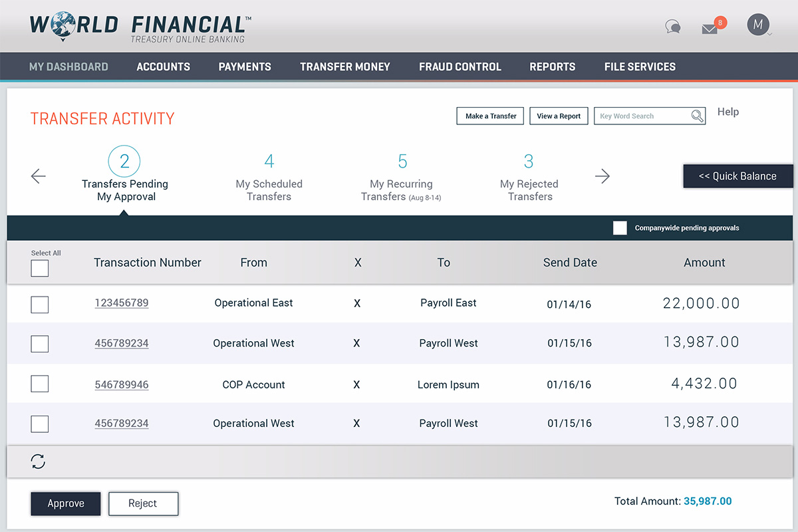Click the search magnifier icon

tap(697, 116)
